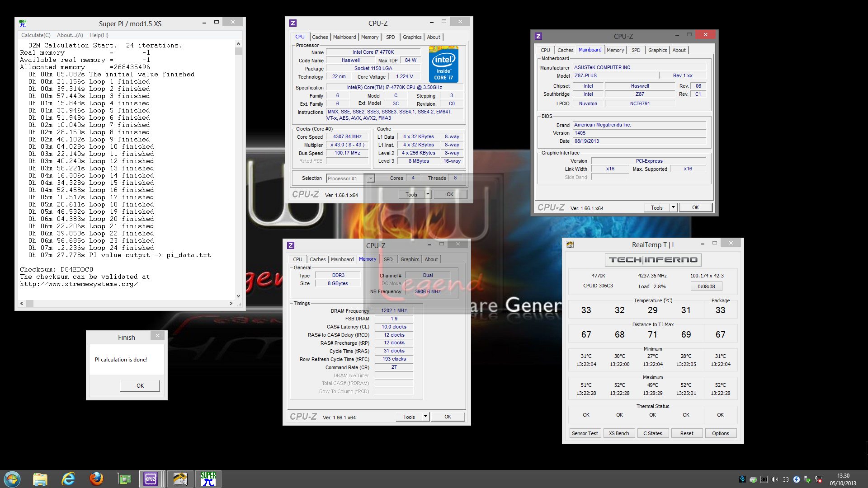The height and width of the screenshot is (488, 868).
Task: Click the Z87-PLUS model field
Action: [x=615, y=75]
